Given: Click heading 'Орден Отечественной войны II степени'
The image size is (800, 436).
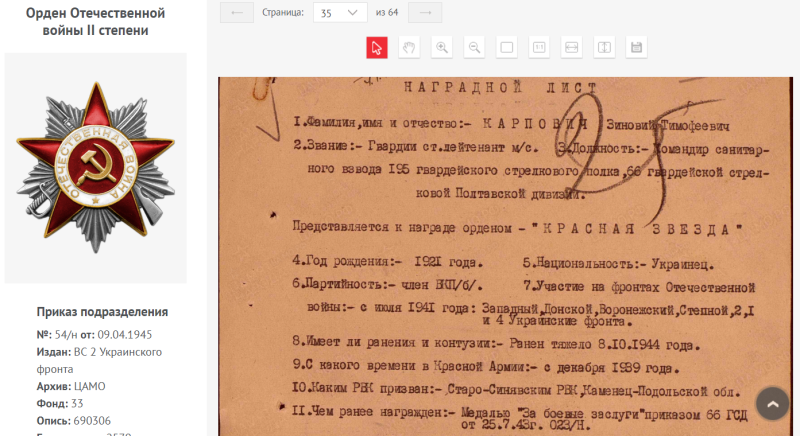Looking at the screenshot, I should [x=95, y=21].
